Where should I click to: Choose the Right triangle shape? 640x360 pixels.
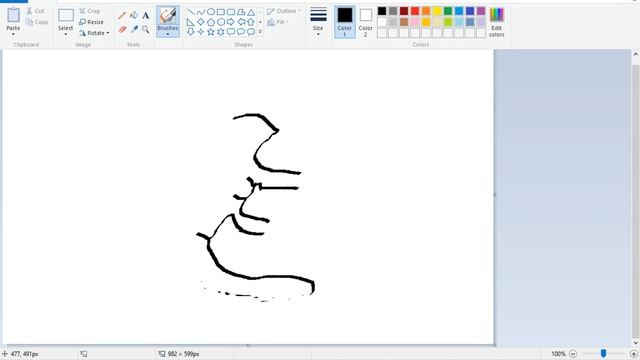click(x=191, y=22)
